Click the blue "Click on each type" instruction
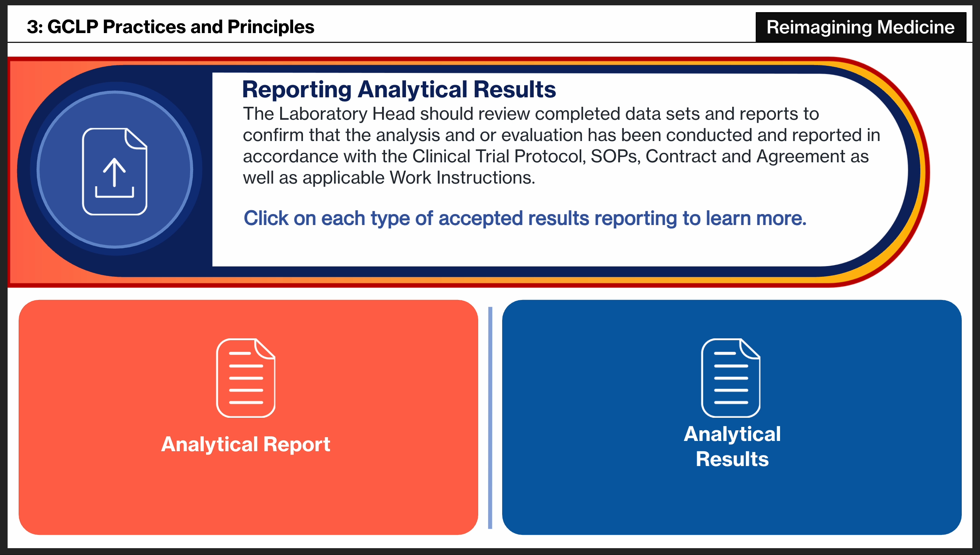 point(525,219)
